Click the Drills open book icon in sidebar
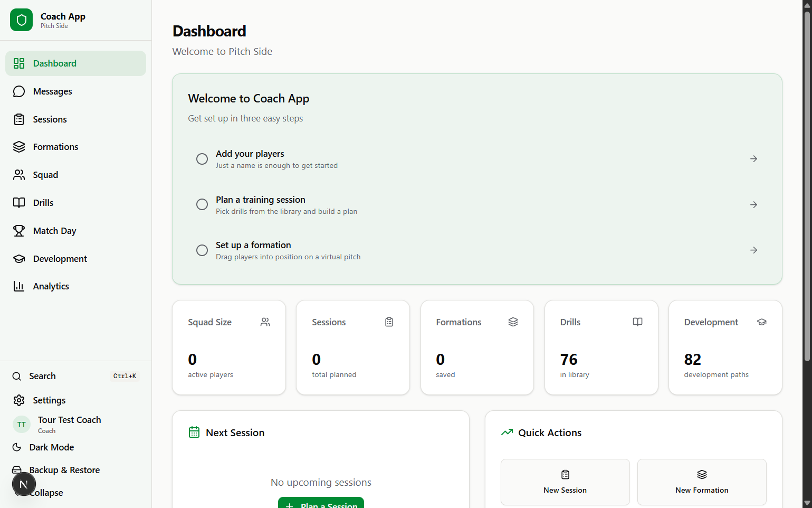 [19, 203]
